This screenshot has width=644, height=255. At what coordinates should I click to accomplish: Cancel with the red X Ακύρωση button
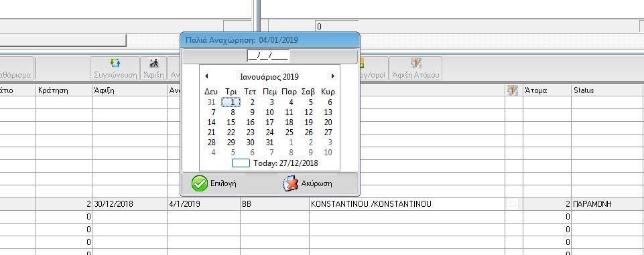(307, 183)
